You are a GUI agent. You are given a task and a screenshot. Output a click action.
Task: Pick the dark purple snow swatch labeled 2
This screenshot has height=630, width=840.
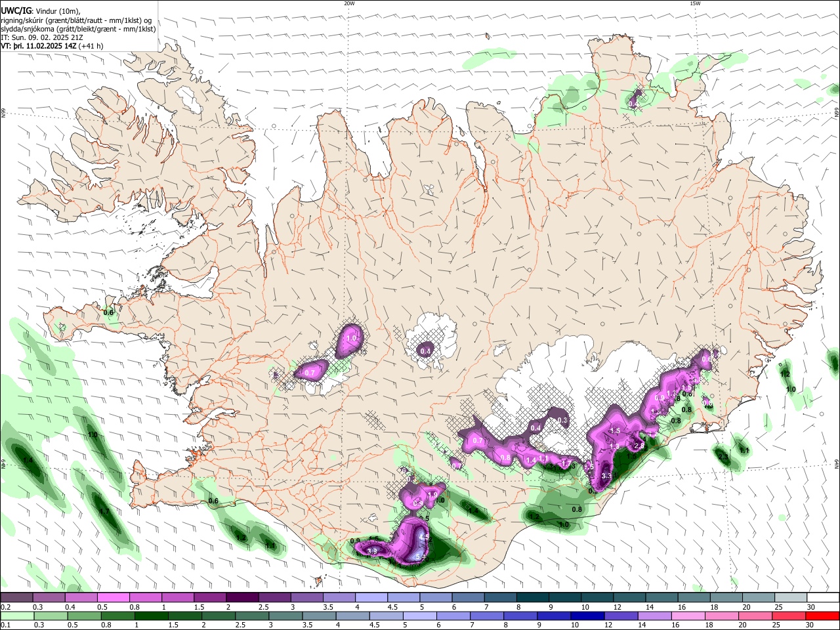[242, 597]
